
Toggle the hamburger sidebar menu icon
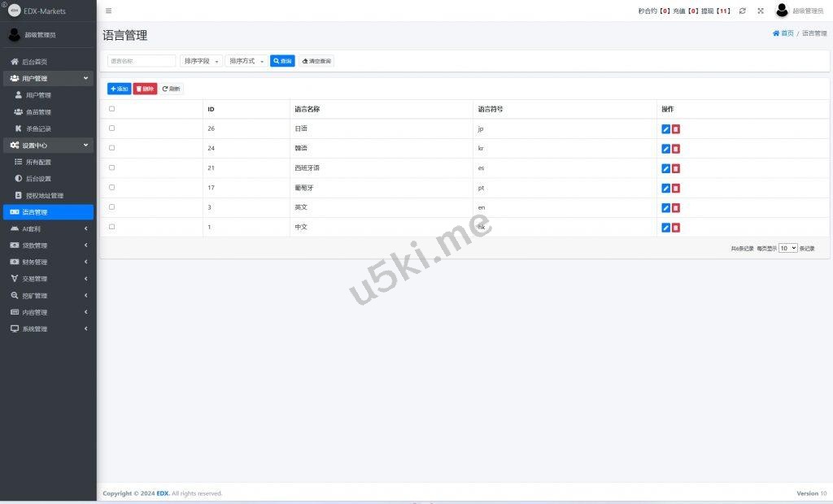point(109,11)
